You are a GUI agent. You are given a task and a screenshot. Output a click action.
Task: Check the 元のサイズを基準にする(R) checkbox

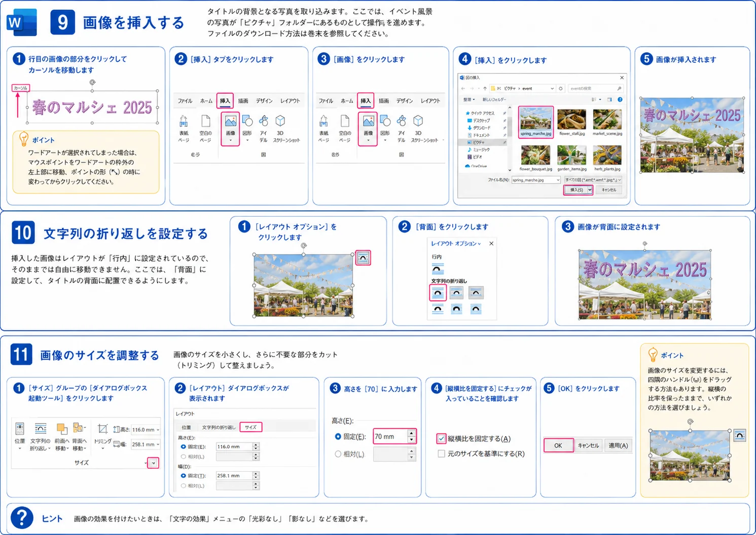pyautogui.click(x=441, y=453)
